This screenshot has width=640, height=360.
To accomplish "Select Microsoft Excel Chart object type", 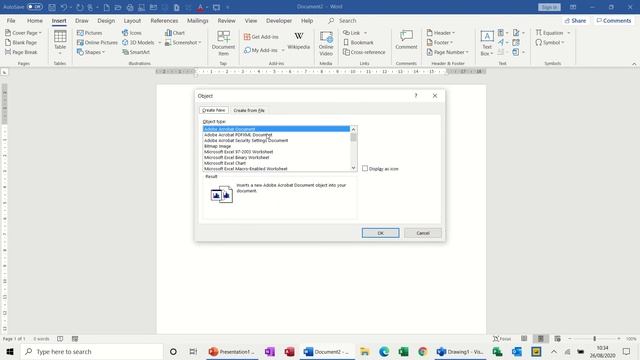I will click(276, 163).
